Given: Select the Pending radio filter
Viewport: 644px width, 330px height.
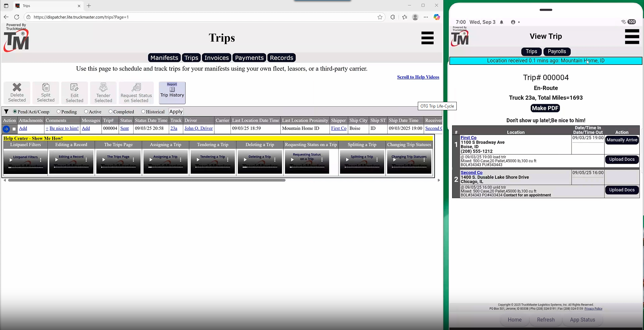Looking at the screenshot, I should (x=58, y=112).
